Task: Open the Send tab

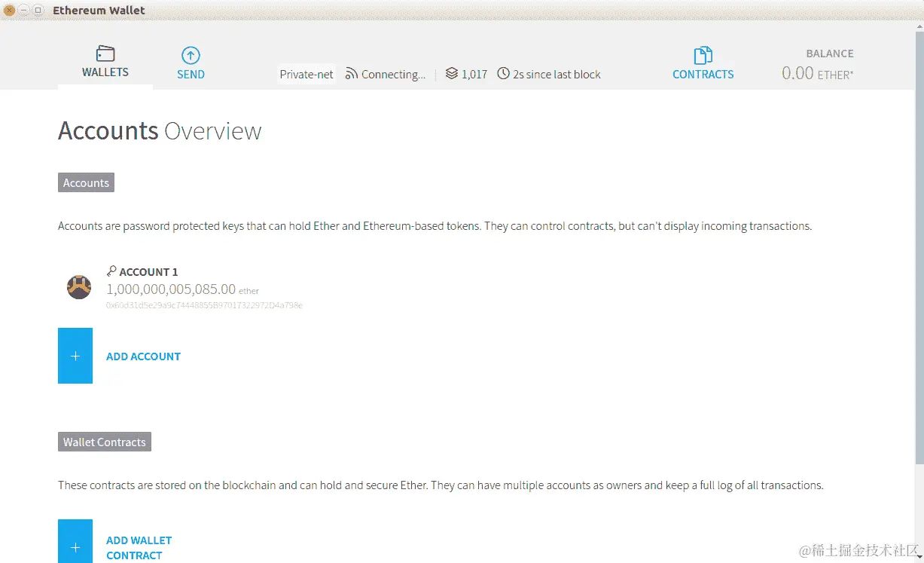Action: tap(191, 63)
